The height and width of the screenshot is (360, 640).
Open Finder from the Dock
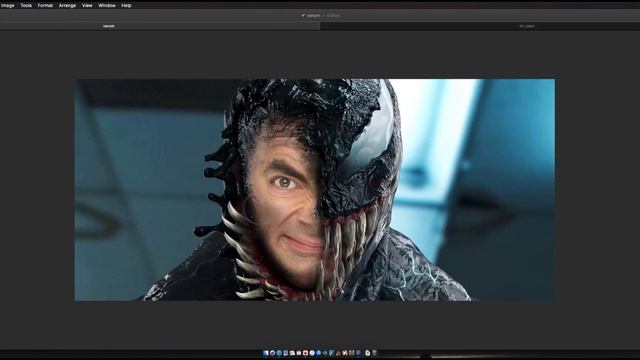pyautogui.click(x=266, y=353)
